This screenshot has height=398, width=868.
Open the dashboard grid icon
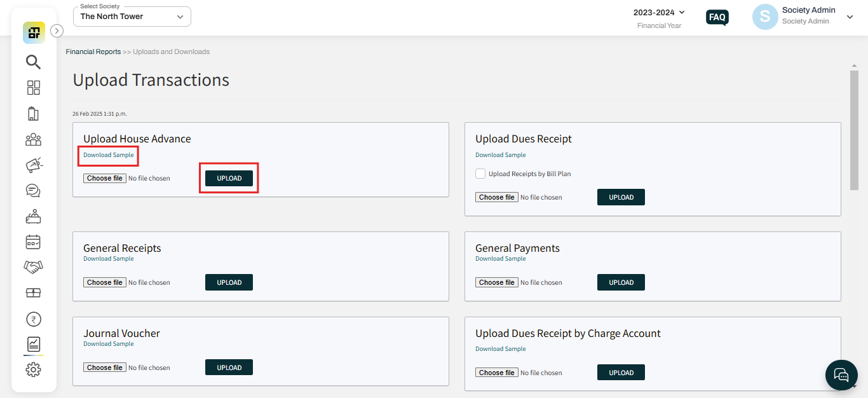point(33,88)
